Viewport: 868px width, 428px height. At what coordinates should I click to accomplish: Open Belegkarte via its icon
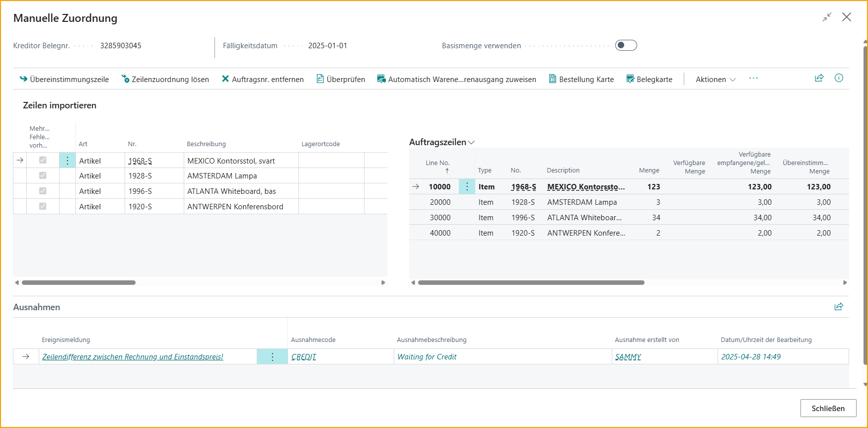click(x=630, y=79)
